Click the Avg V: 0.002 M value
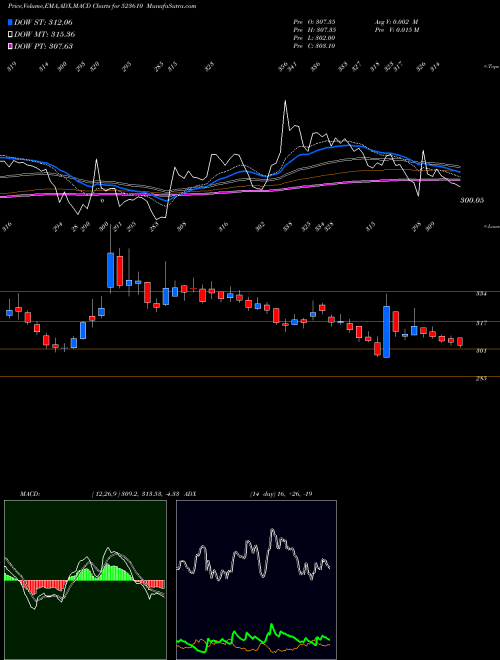500x660 pixels. pos(396,22)
